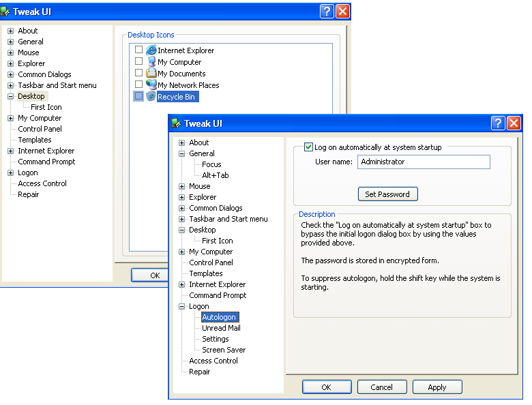
Task: Click OK in the front Tweak UI window
Action: pyautogui.click(x=327, y=387)
